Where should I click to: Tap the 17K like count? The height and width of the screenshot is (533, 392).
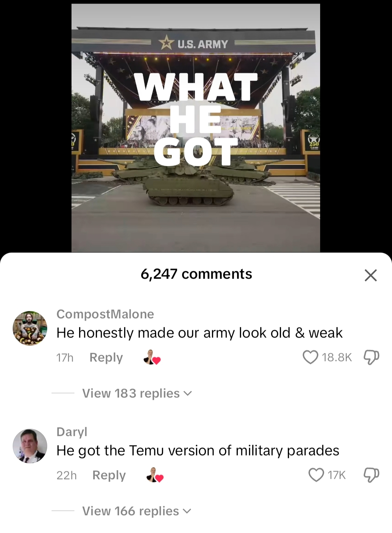[336, 475]
